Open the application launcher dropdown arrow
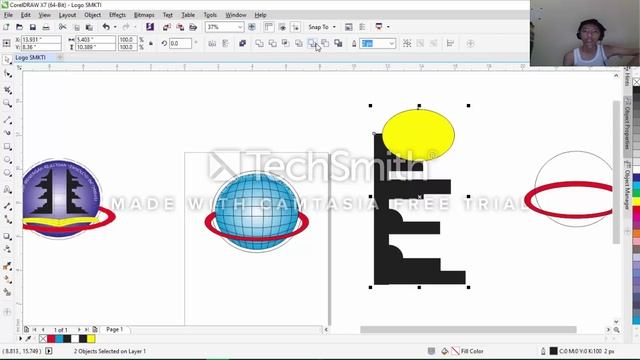The height and width of the screenshot is (360, 640). click(x=388, y=27)
